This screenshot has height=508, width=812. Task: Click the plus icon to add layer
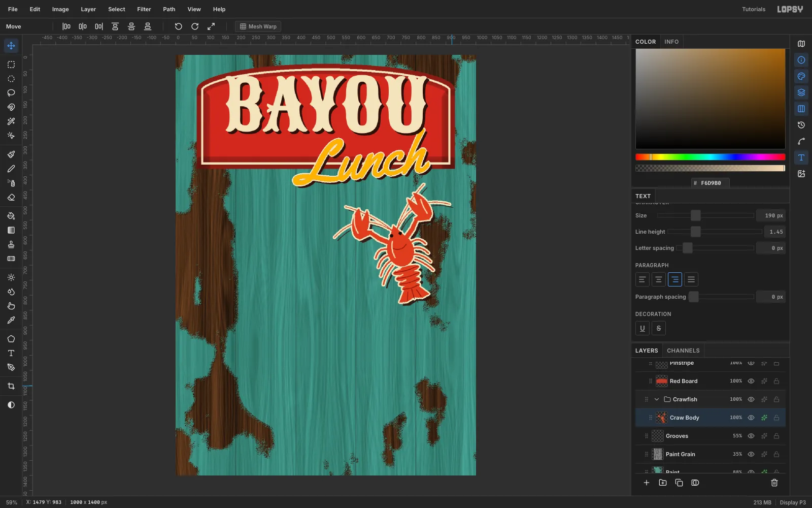pyautogui.click(x=647, y=483)
